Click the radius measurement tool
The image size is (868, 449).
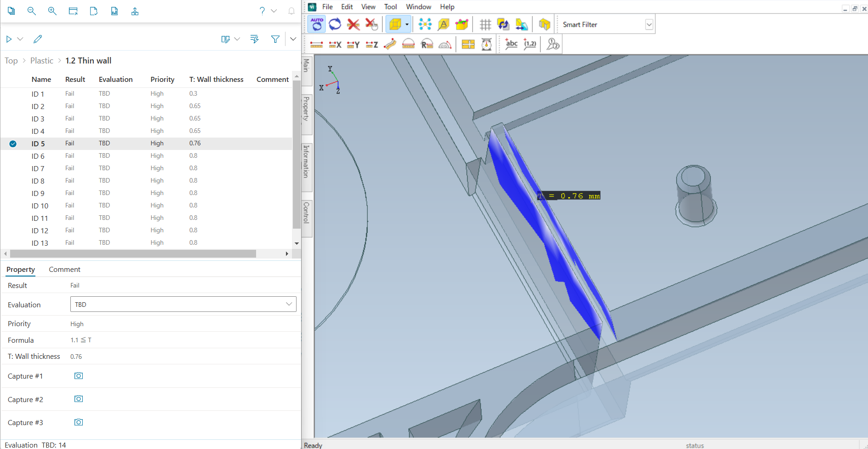click(x=427, y=44)
